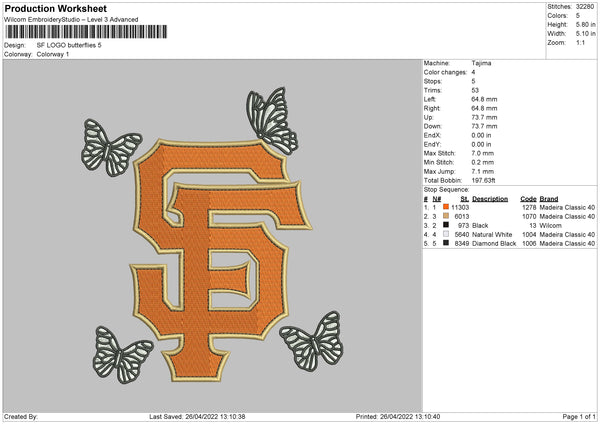Click the max jump value '7.1 mm'

tap(483, 171)
